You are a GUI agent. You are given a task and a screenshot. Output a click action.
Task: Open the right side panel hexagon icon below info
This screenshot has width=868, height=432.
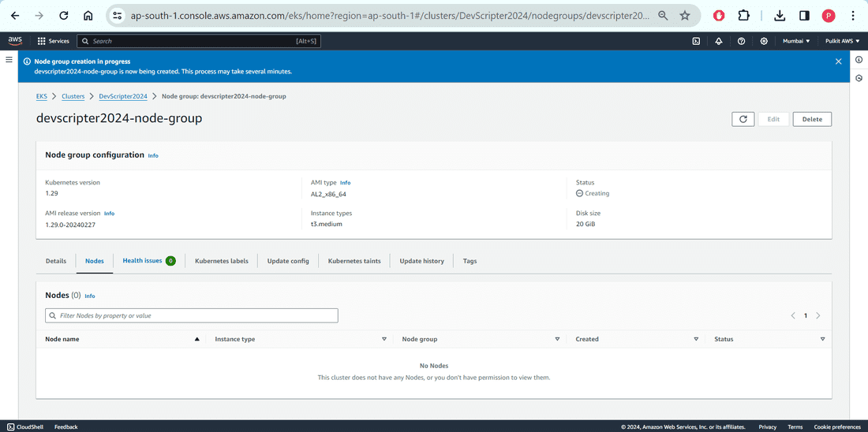coord(859,78)
